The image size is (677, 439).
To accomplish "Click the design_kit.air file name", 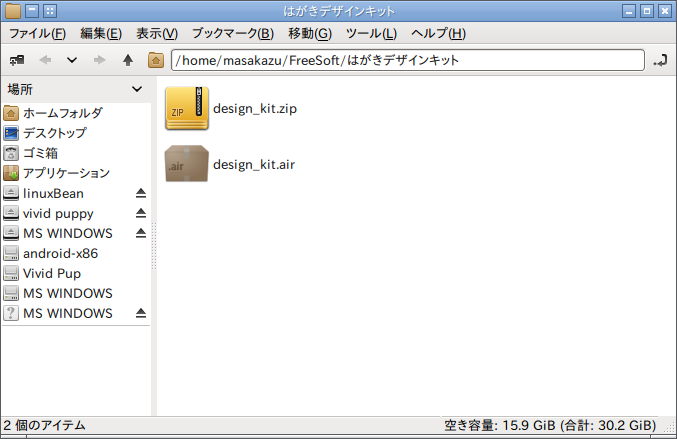I will tap(254, 165).
